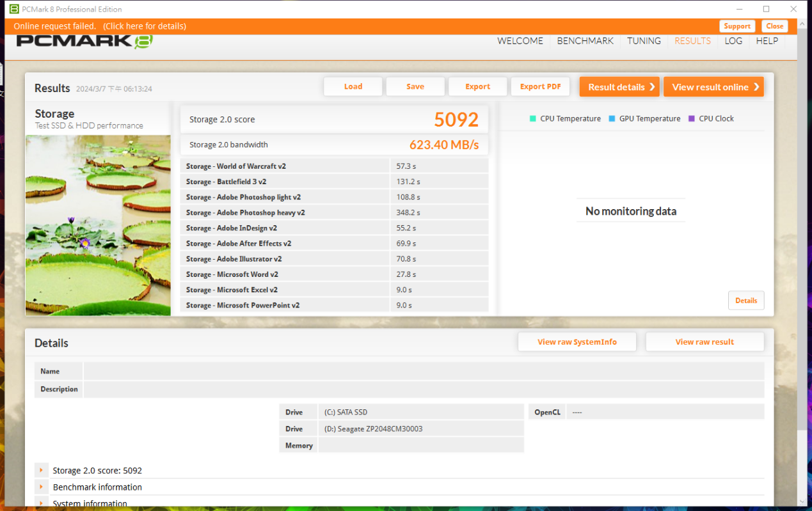Select the World of Warcraft v2 row
Screen dimensions: 812x511
coord(334,166)
